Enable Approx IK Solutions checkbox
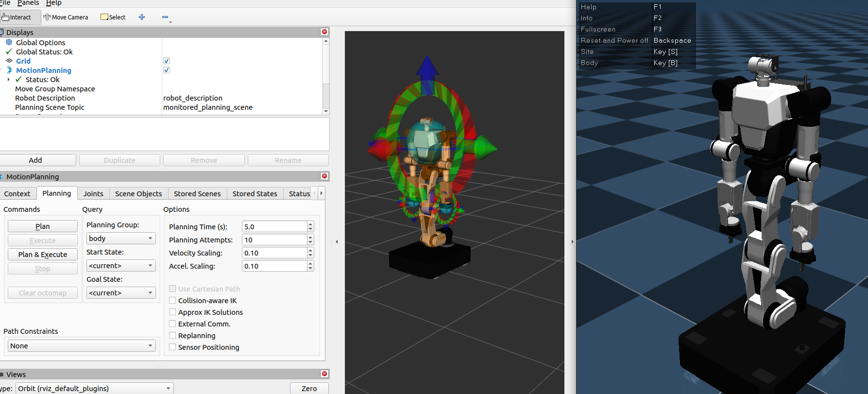868x394 pixels. (x=172, y=312)
